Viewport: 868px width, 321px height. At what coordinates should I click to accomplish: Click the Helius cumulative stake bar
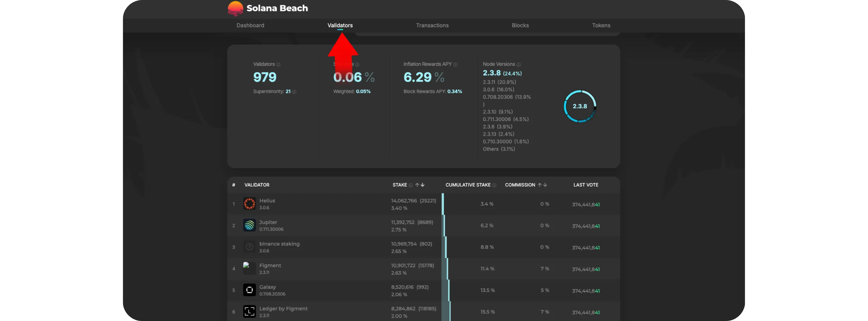[443, 204]
